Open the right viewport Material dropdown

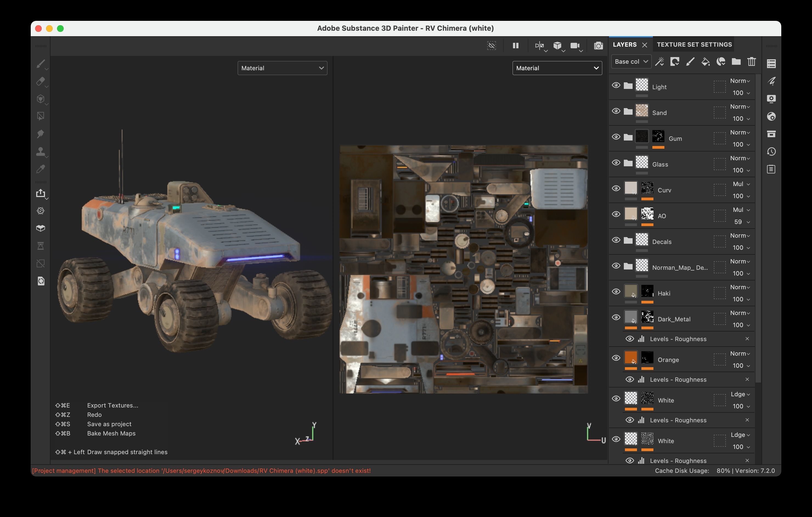(x=557, y=68)
